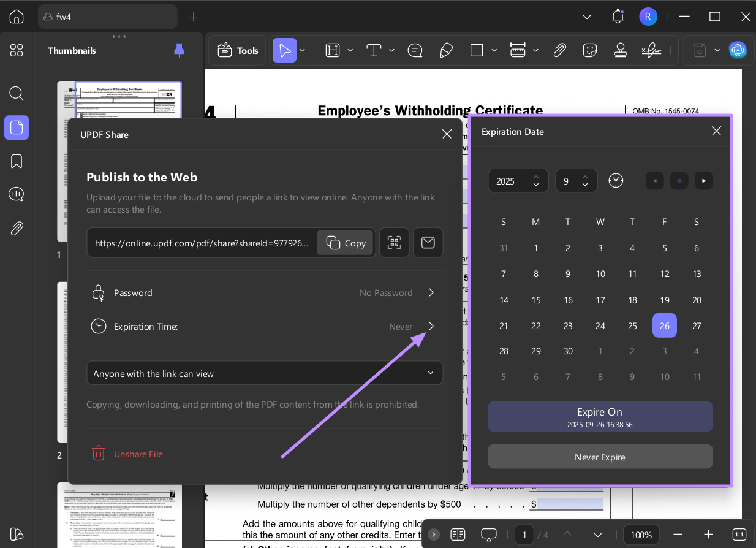Select 'Anyone with the link can view' dropdown

click(x=265, y=373)
